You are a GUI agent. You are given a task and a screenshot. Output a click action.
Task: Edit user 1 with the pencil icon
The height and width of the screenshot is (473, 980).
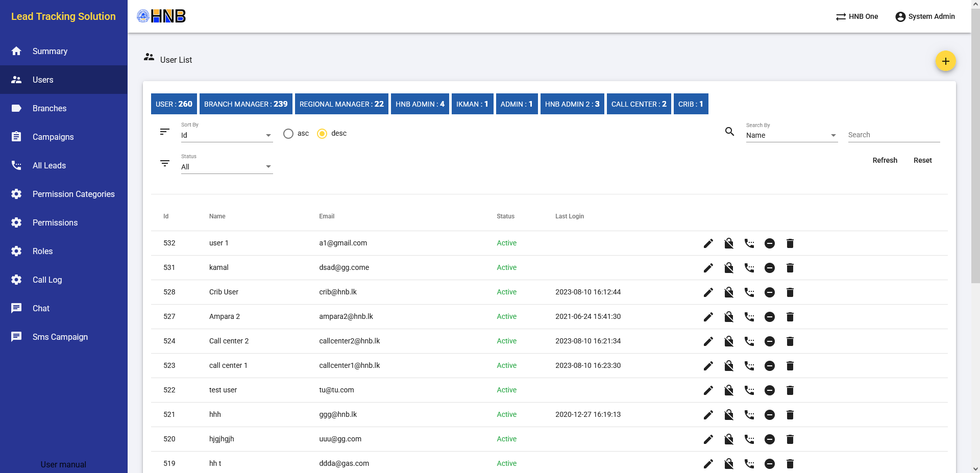coord(708,243)
